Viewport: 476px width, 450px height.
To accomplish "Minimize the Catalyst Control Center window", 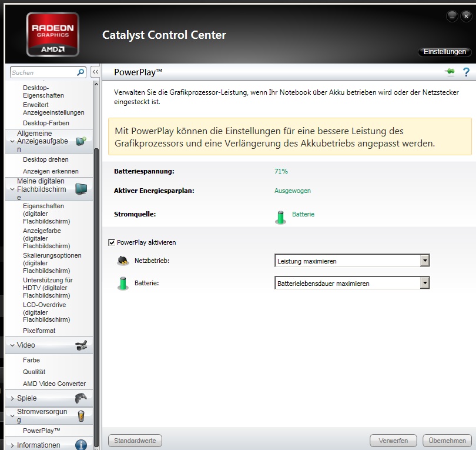I will click(452, 16).
